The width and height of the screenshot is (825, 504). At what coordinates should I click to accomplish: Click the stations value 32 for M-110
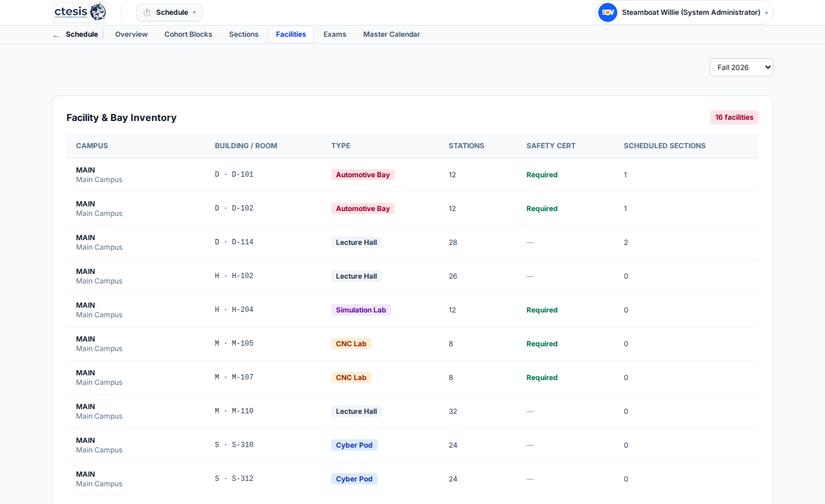(453, 412)
